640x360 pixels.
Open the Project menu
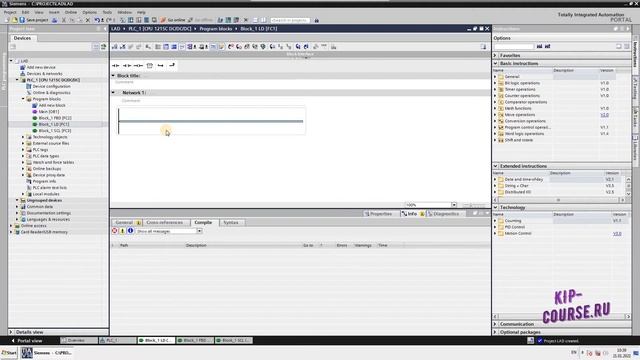point(10,12)
